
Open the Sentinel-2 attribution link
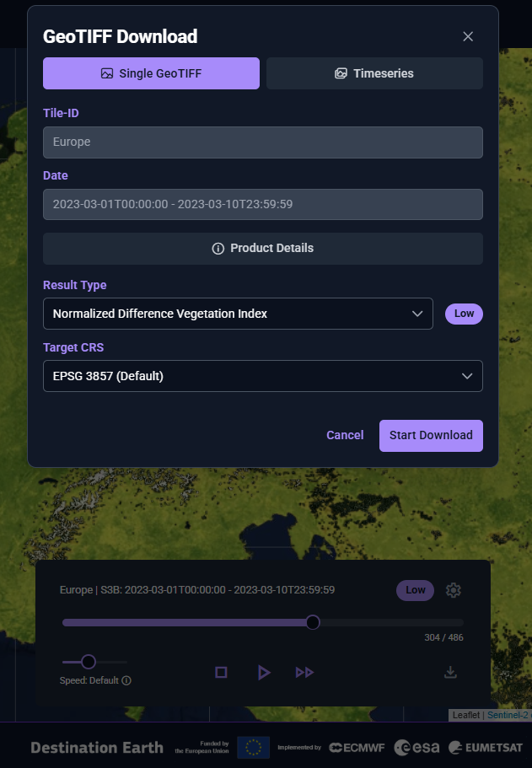pyautogui.click(x=508, y=714)
